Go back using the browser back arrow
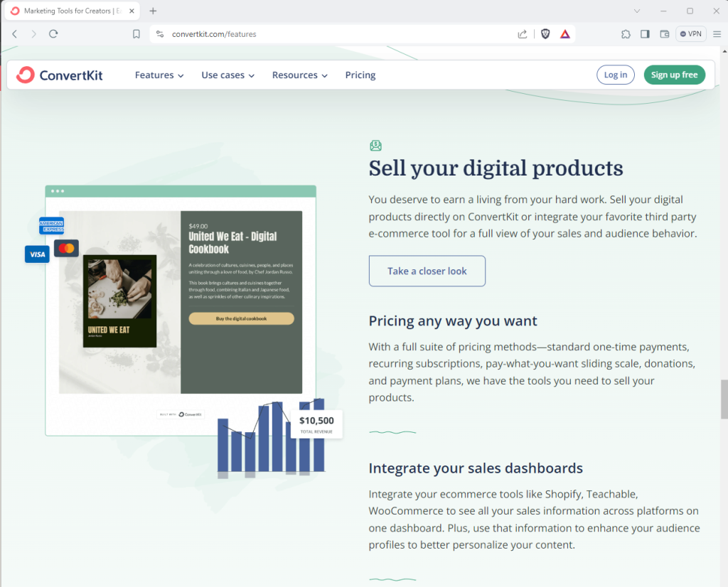Image resolution: width=728 pixels, height=587 pixels. (x=14, y=33)
